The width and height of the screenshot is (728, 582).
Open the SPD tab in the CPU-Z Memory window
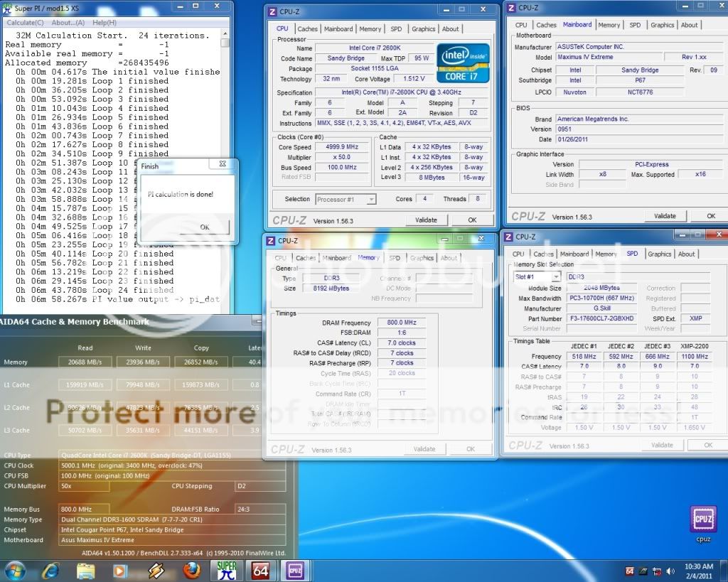point(394,258)
